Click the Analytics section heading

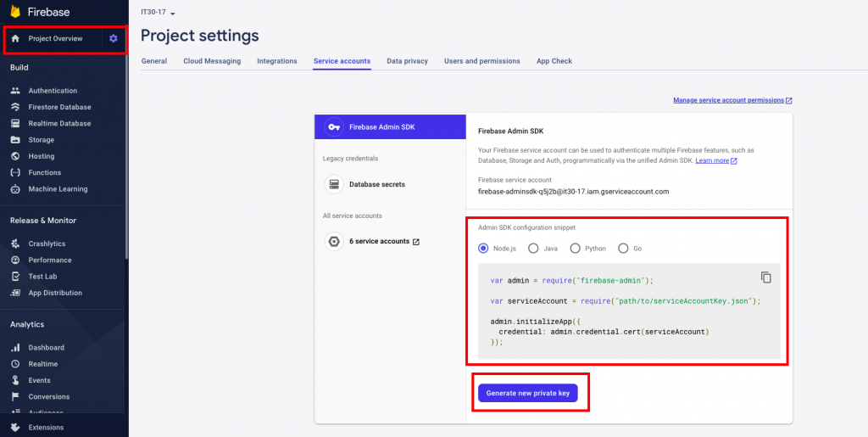27,324
